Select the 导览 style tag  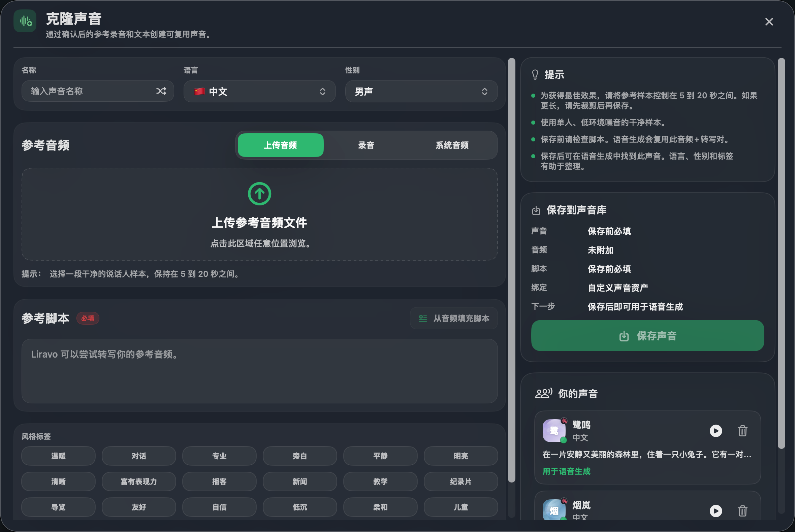point(58,507)
